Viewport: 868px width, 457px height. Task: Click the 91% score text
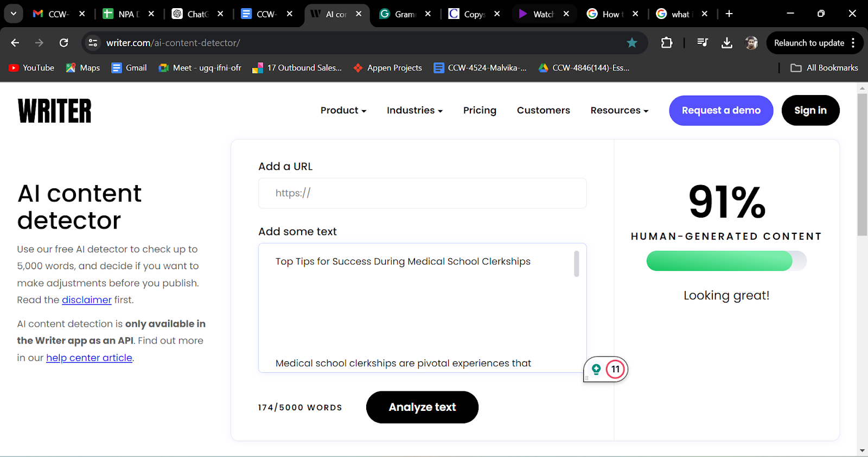pos(727,202)
